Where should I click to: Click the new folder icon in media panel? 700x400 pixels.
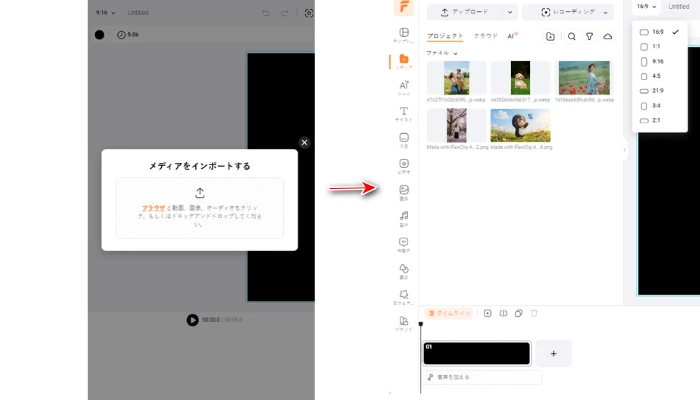[x=550, y=37]
